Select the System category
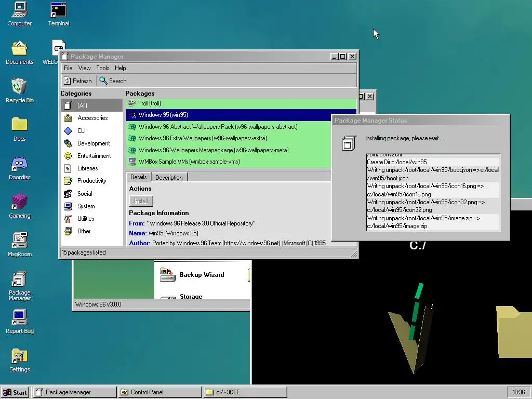Image resolution: width=532 pixels, height=399 pixels. 91,206
